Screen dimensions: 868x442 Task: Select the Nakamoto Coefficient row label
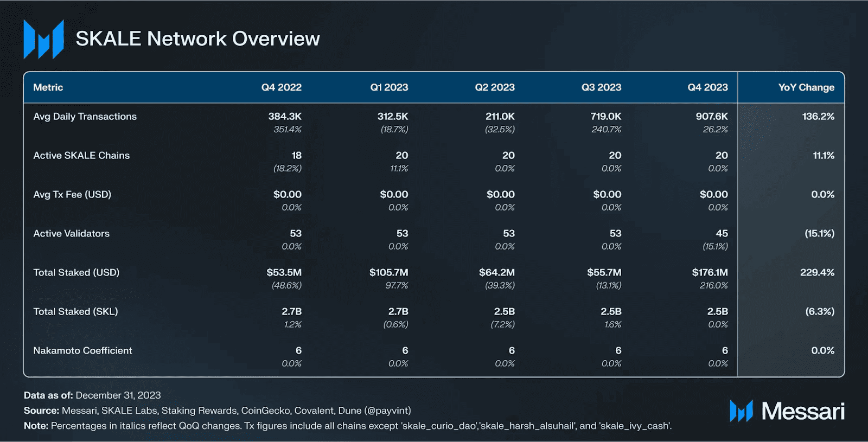[x=82, y=351]
